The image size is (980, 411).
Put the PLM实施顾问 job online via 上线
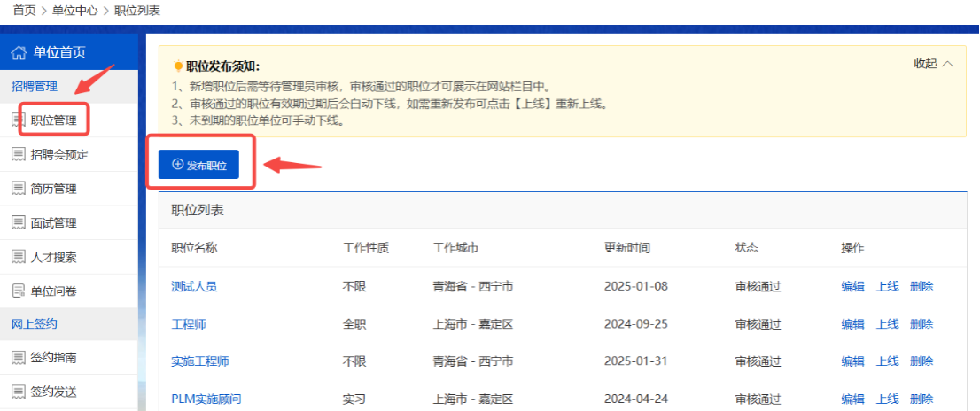[887, 399]
